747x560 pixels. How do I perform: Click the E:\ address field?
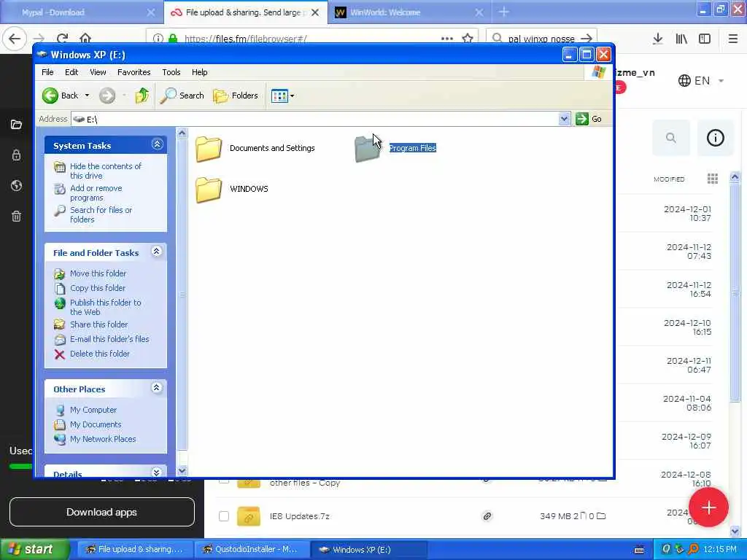pyautogui.click(x=315, y=119)
